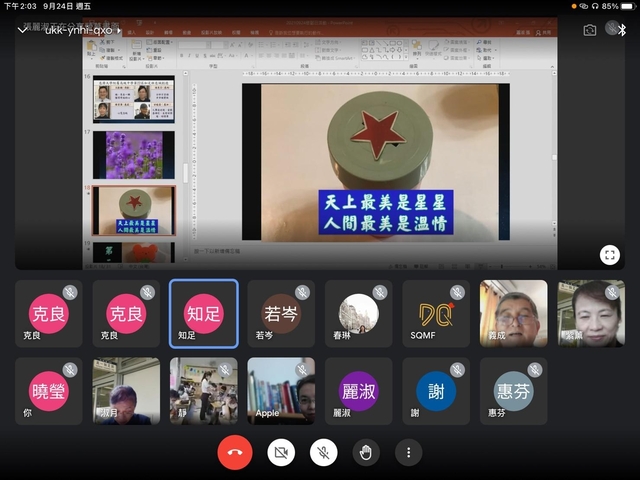640x480 pixels.
Task: Hang up with the red end call button
Action: [x=234, y=453]
